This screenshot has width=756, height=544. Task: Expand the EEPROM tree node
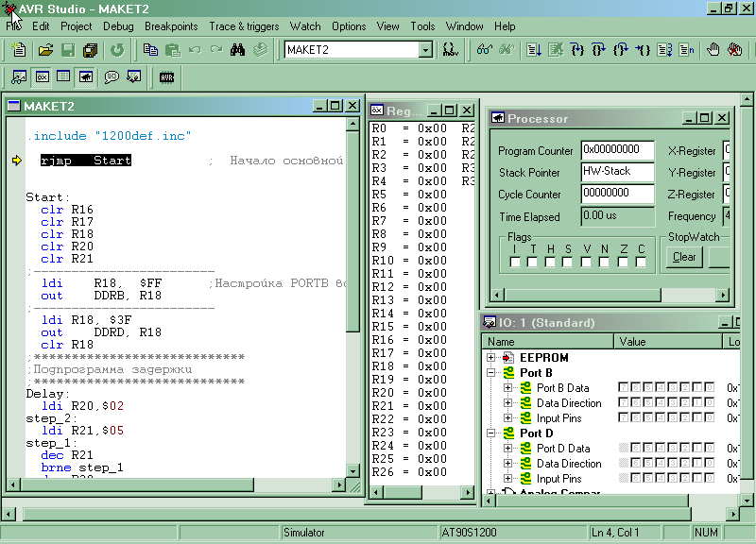pyautogui.click(x=491, y=358)
